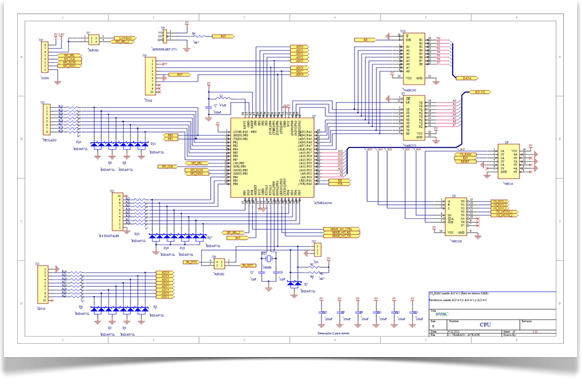The image size is (581, 378).
Task: Select the 74HC14 inverter IC symbol
Action: click(508, 162)
